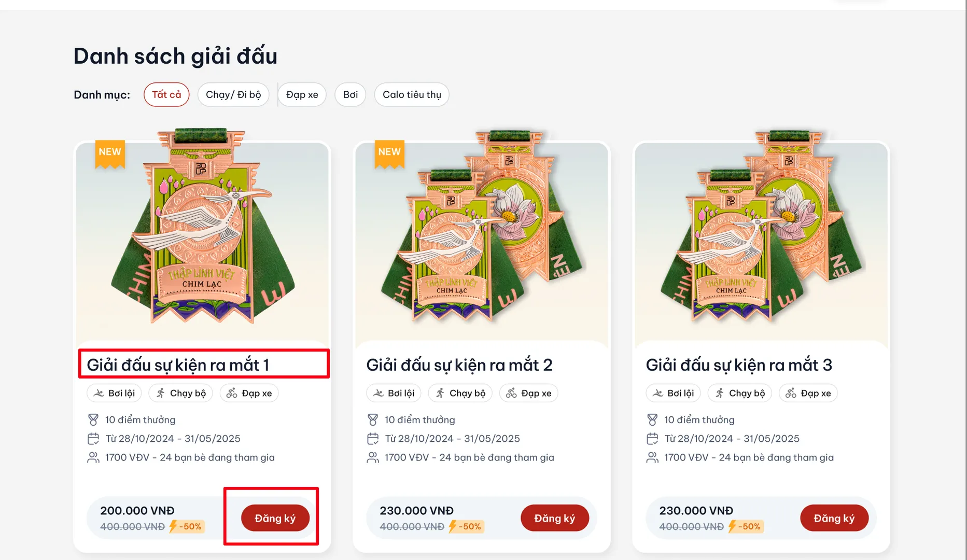Click the NEW ribbon badge on the second card
This screenshot has width=967, height=560.
(x=389, y=152)
